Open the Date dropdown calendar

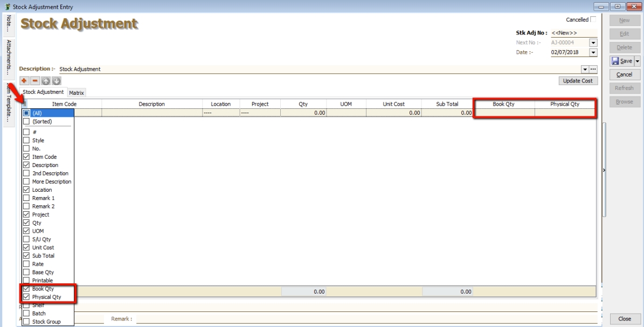point(595,52)
